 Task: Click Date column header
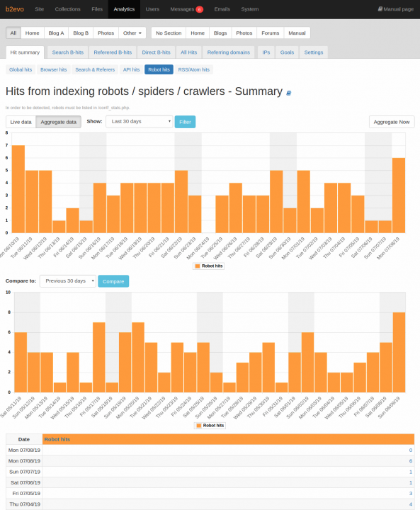point(24,439)
